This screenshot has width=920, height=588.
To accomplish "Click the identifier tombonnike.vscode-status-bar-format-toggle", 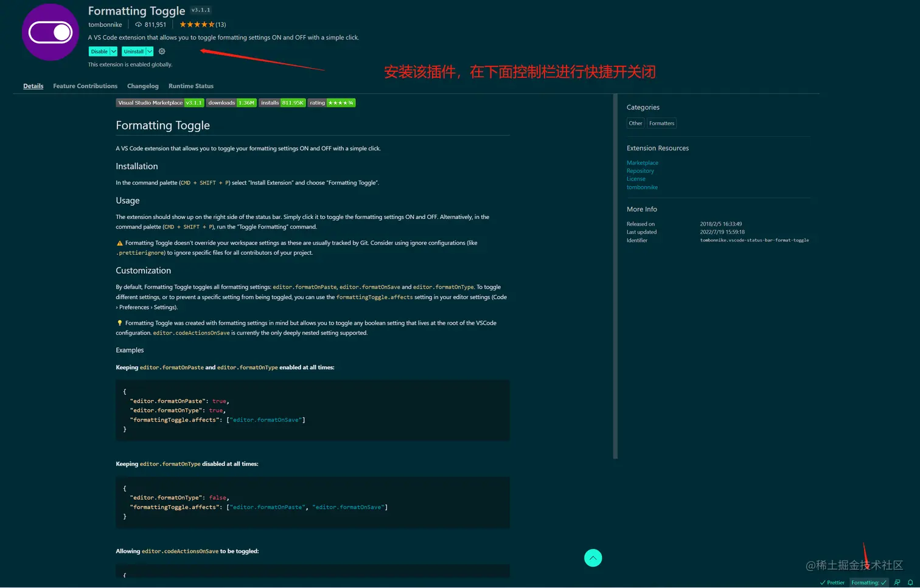I will tap(754, 240).
